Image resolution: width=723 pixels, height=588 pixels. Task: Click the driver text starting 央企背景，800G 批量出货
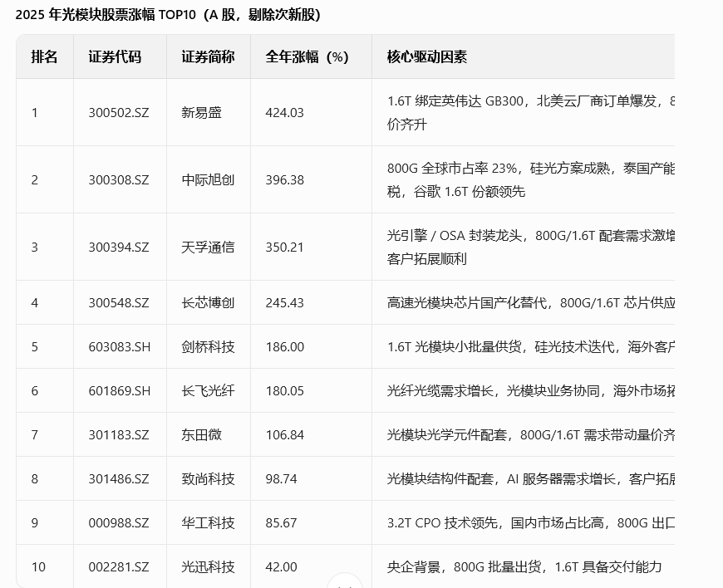pos(524,566)
